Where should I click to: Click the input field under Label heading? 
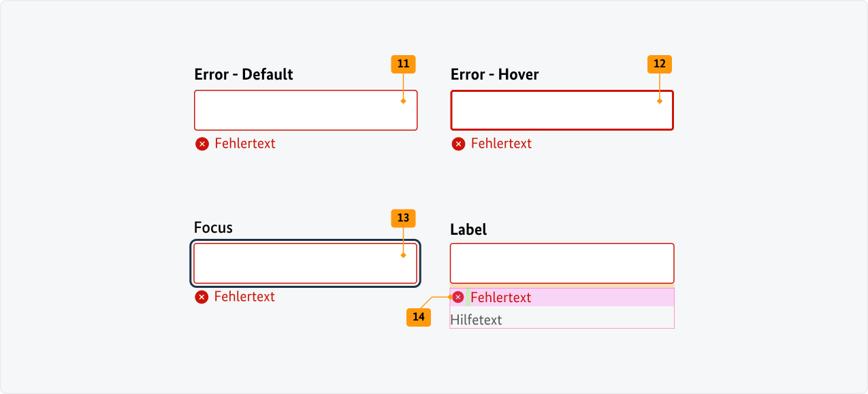[561, 263]
